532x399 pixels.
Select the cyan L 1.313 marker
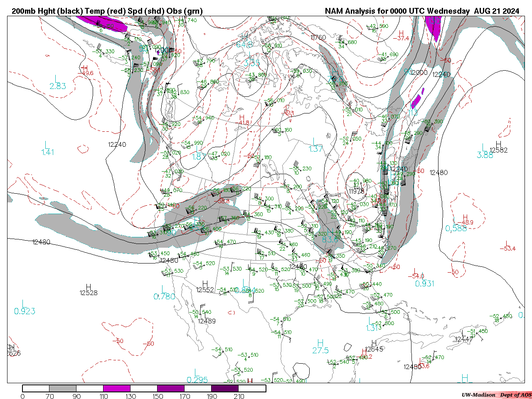(x=373, y=324)
